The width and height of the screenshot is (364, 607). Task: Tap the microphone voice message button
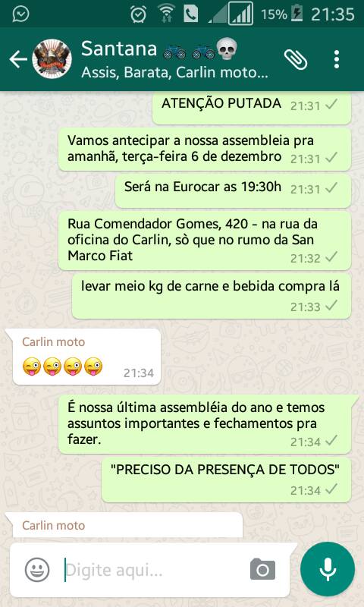tap(328, 569)
